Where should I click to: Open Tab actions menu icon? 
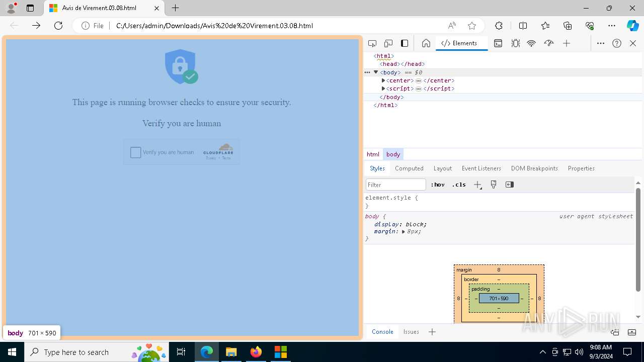(x=30, y=8)
